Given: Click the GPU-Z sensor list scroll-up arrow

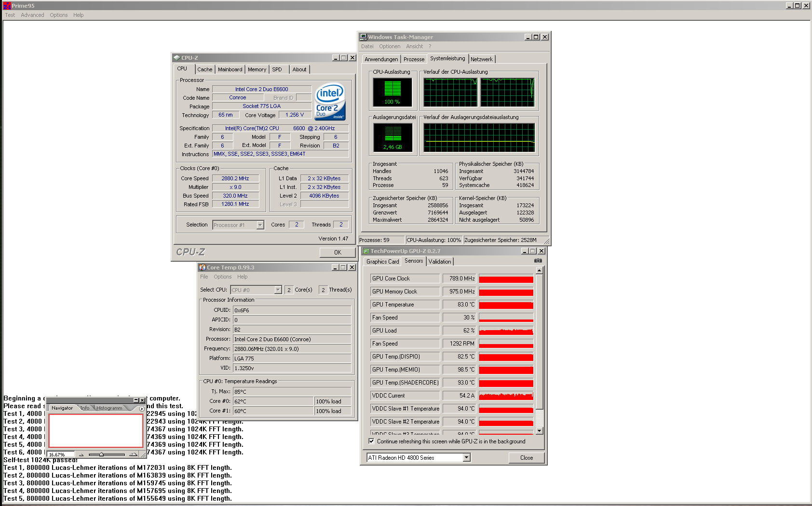Looking at the screenshot, I should [x=540, y=271].
